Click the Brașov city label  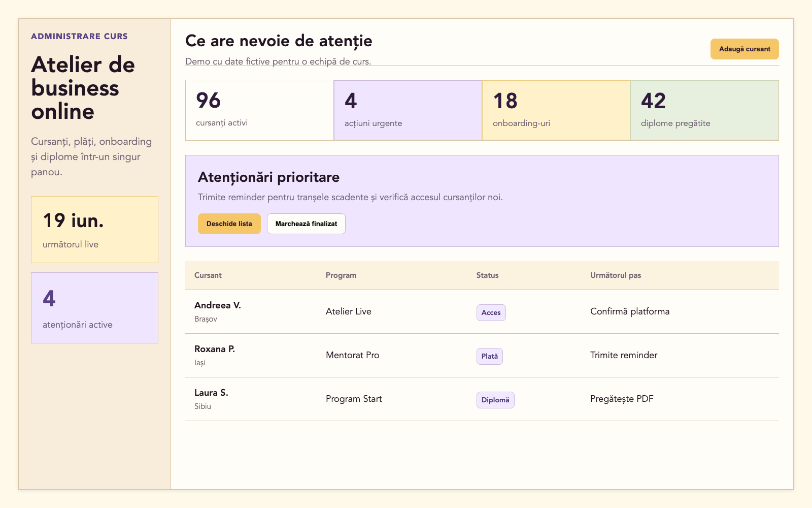pyautogui.click(x=206, y=319)
